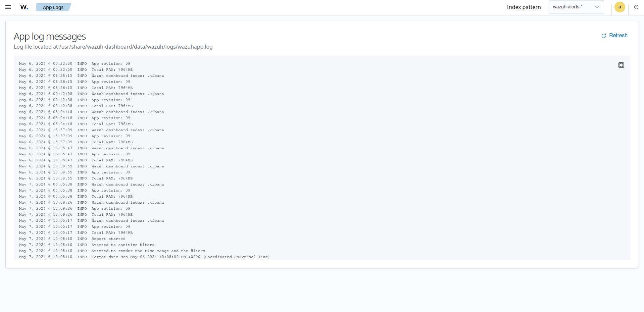The width and height of the screenshot is (644, 312).
Task: Click the May 6 05:23:50 'App revision: 09' line
Action: (x=75, y=64)
